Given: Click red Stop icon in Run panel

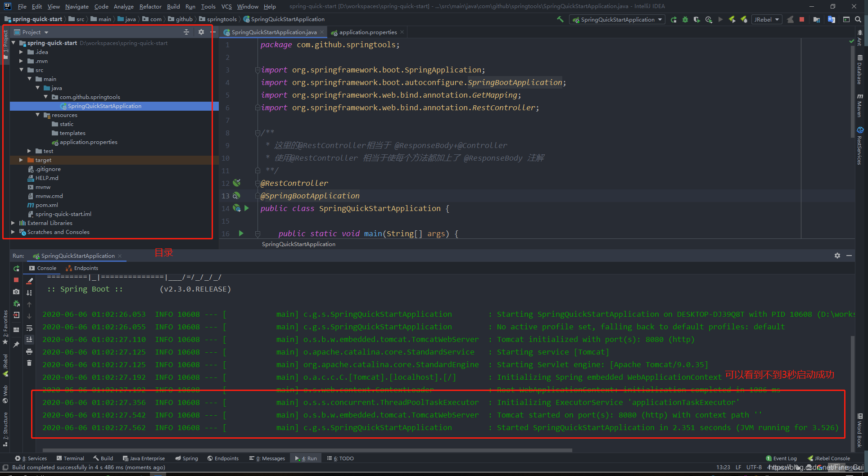Looking at the screenshot, I should 16,280.
